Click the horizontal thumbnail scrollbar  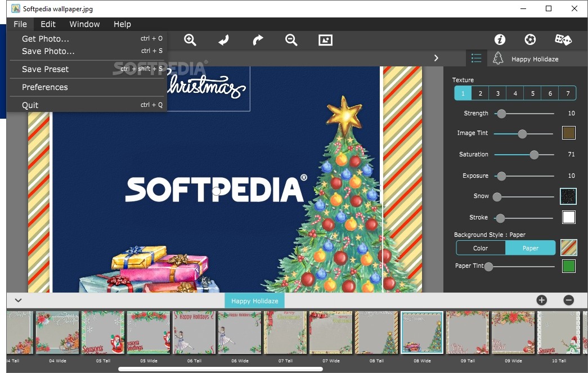tap(221, 369)
